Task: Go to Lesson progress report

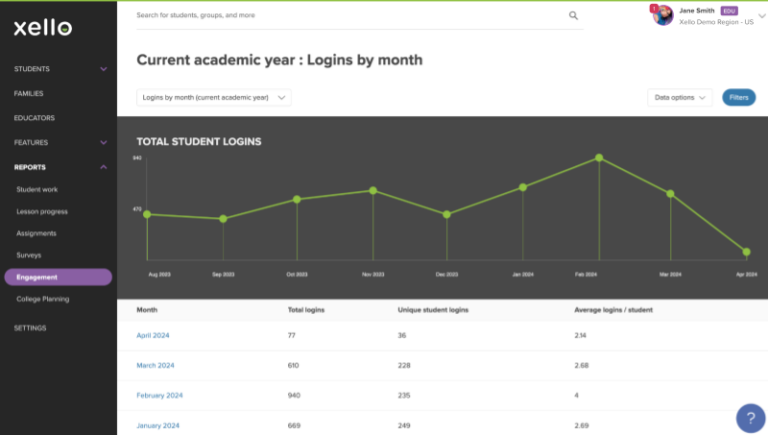Action: pyautogui.click(x=42, y=211)
